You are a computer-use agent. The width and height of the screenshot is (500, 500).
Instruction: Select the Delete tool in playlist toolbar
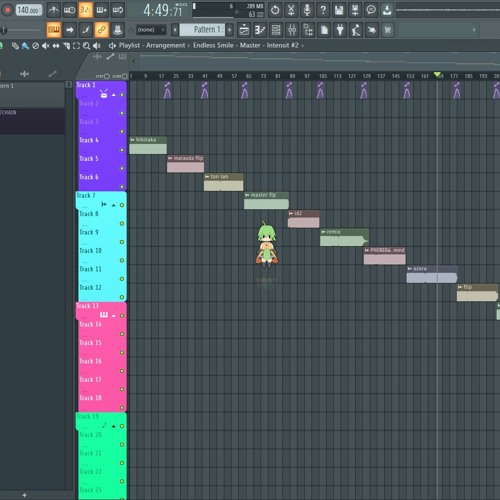point(35,46)
